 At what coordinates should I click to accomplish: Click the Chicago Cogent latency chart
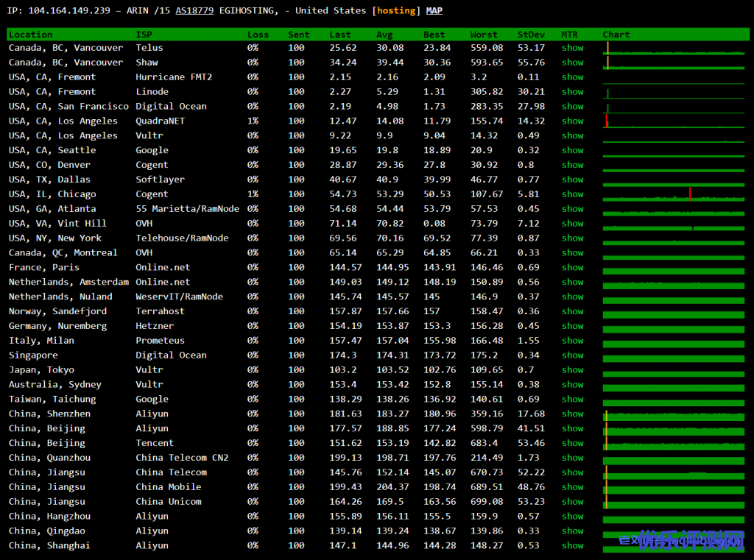675,195
